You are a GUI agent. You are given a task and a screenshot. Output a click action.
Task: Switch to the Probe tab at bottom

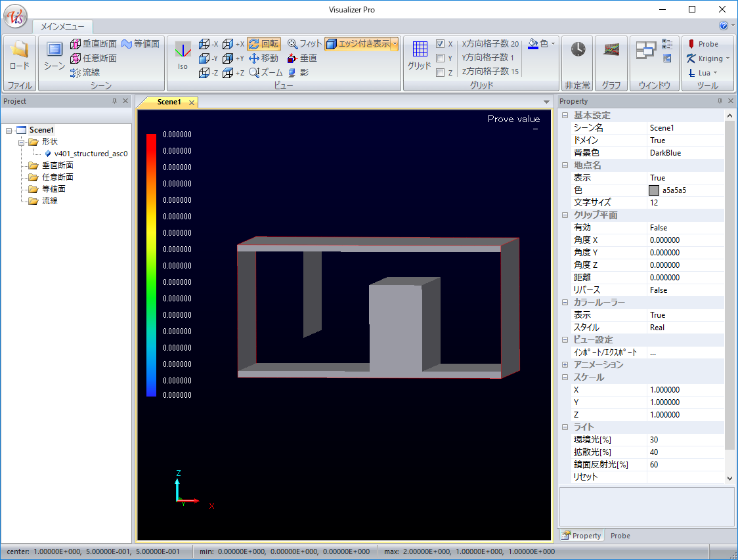620,536
